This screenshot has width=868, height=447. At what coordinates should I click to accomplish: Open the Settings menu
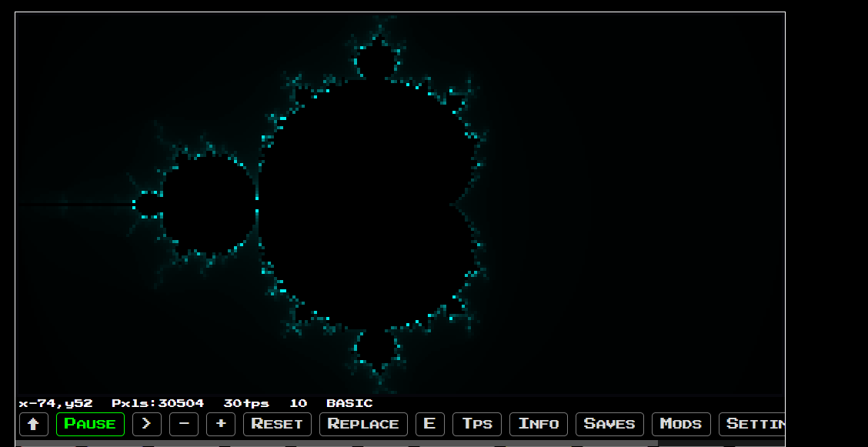point(756,424)
